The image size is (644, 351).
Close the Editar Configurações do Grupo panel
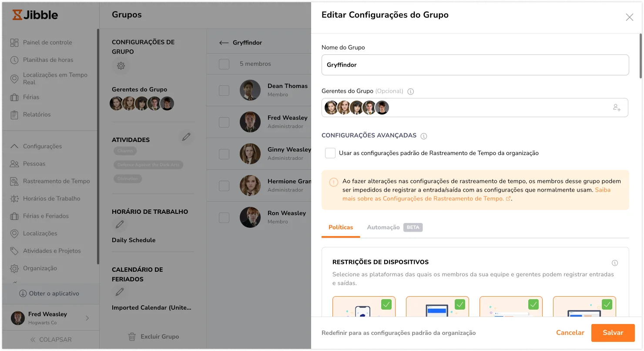[629, 17]
